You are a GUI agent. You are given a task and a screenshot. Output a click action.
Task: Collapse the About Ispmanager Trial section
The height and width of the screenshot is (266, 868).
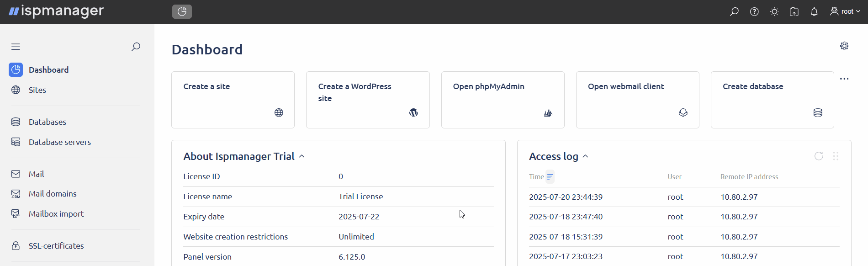(302, 156)
